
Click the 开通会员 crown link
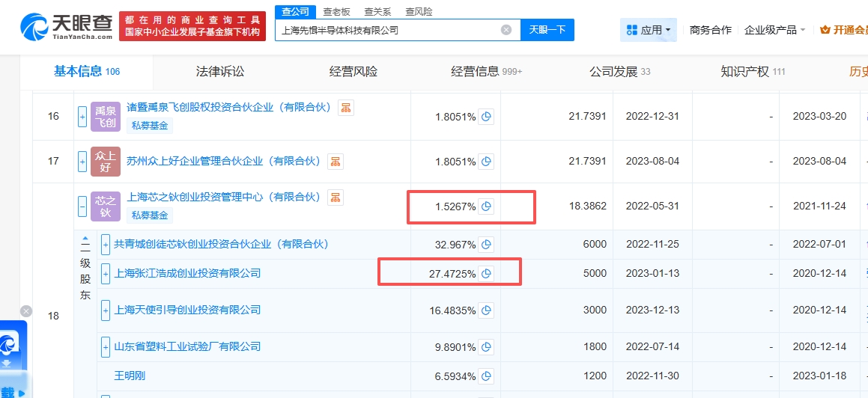tap(843, 30)
